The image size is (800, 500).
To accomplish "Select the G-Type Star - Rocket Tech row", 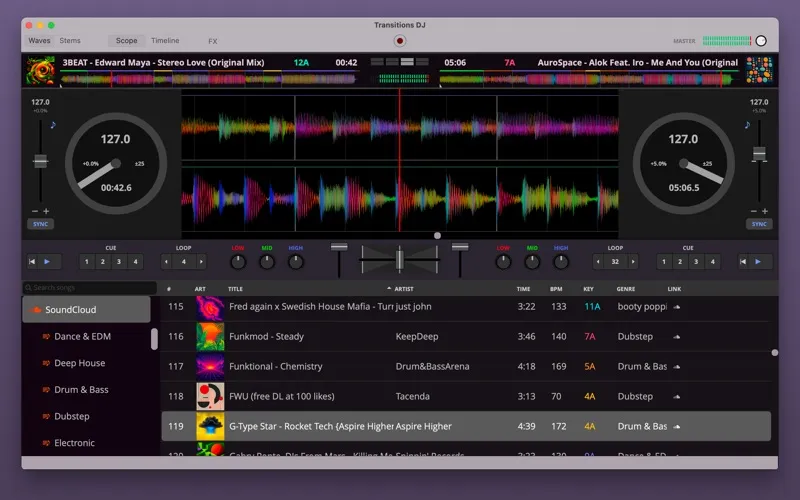I will [x=466, y=427].
